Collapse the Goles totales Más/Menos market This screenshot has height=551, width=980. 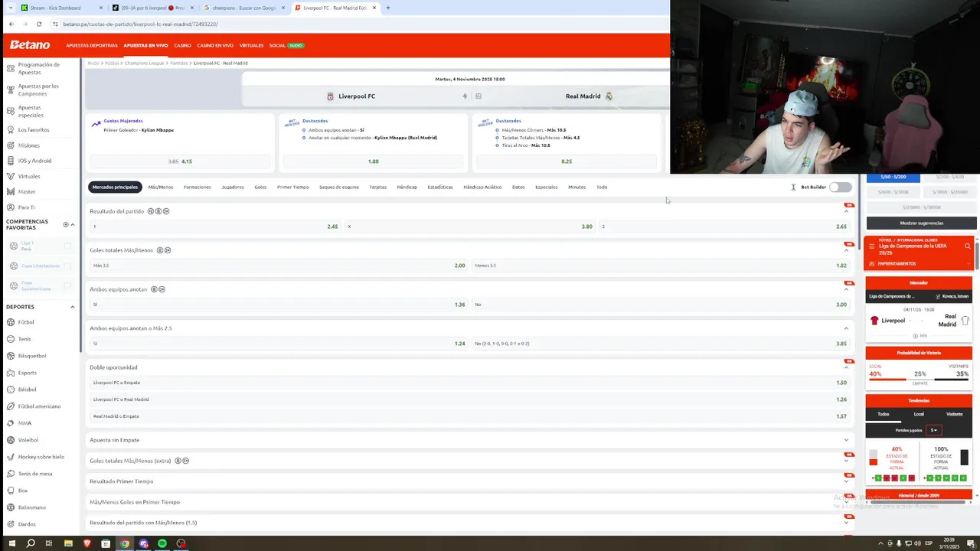(x=846, y=250)
